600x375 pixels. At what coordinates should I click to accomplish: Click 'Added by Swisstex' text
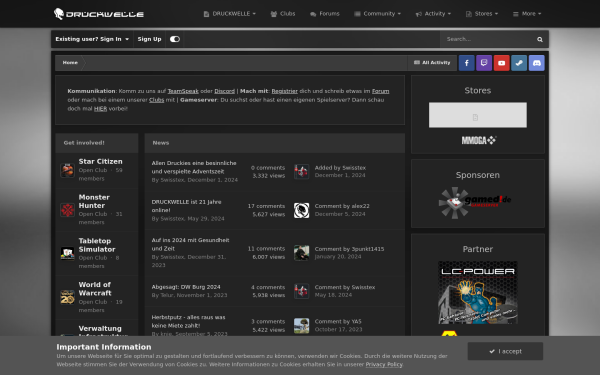coord(340,168)
